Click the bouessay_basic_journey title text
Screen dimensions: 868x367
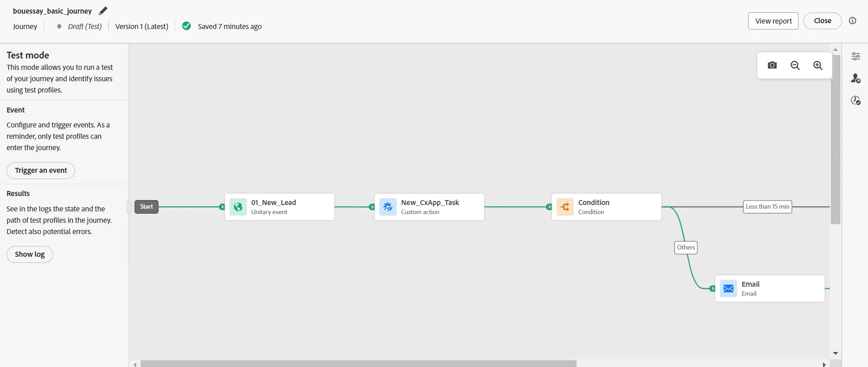point(52,11)
